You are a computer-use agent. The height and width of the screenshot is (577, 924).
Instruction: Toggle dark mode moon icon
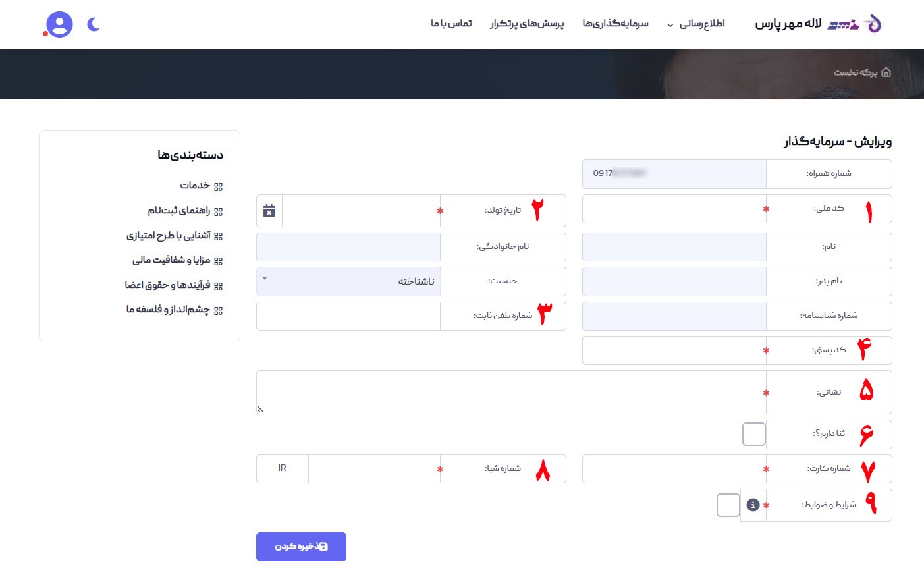[94, 25]
